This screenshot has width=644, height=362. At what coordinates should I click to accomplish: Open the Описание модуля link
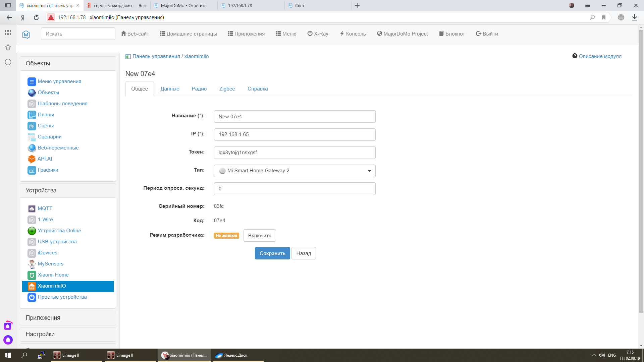[600, 56]
